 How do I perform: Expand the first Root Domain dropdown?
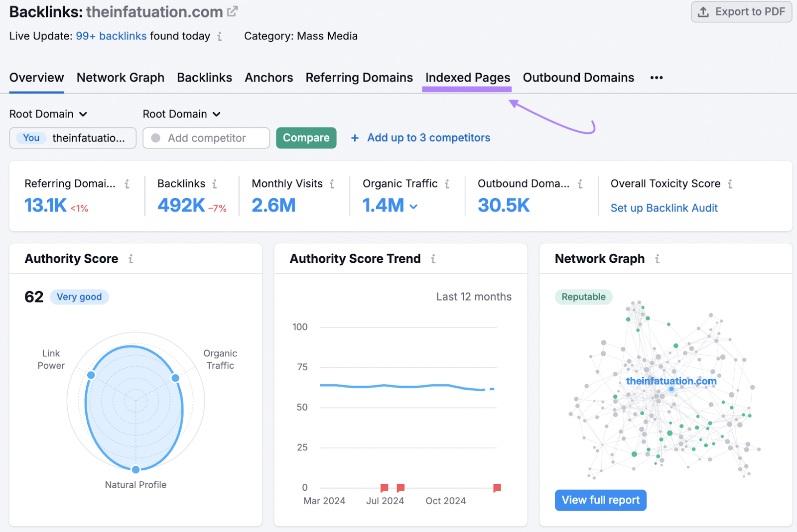coord(48,114)
